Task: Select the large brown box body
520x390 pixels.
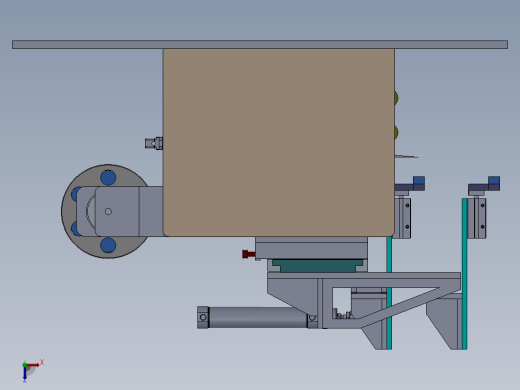Action: 279,143
